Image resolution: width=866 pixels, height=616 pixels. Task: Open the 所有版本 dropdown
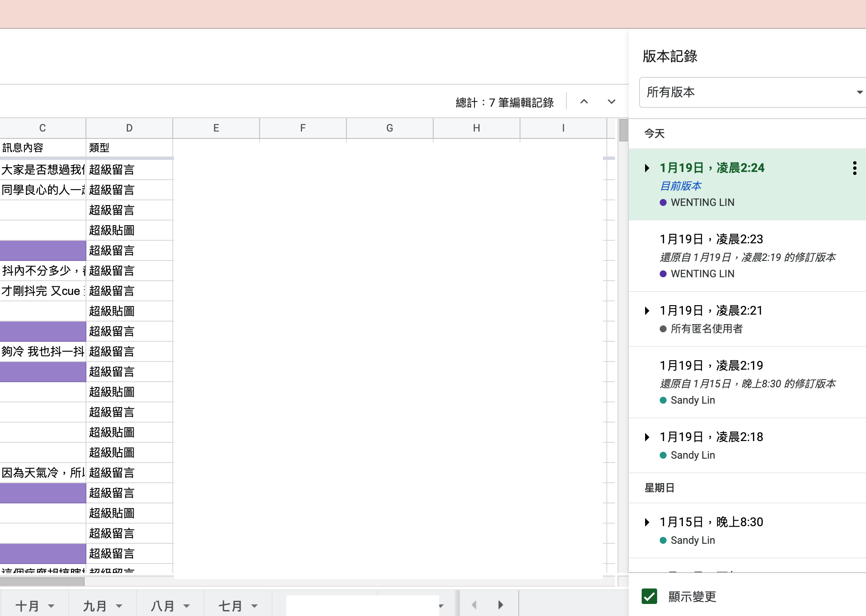point(753,92)
